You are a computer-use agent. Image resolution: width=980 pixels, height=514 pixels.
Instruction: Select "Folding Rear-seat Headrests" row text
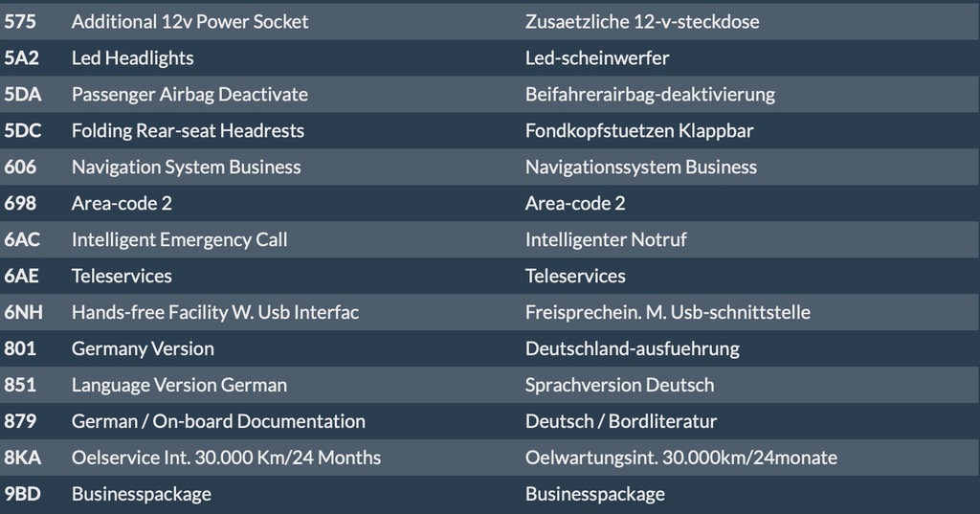(188, 130)
